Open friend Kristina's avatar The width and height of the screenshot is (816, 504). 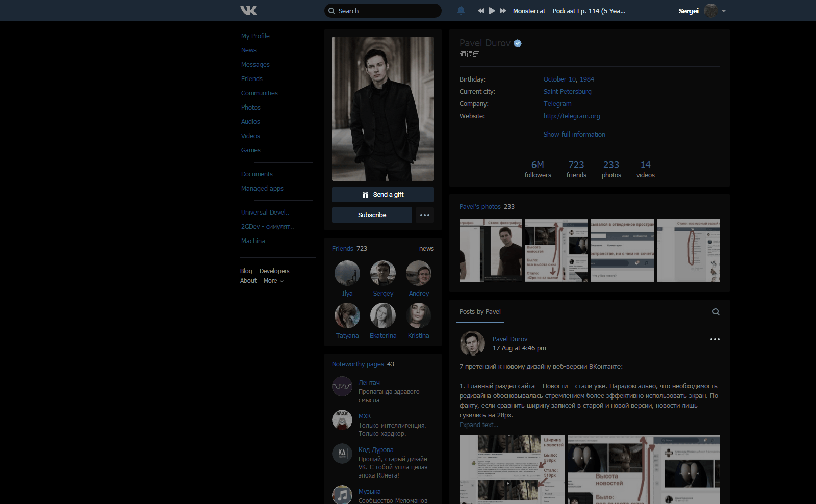pos(419,315)
